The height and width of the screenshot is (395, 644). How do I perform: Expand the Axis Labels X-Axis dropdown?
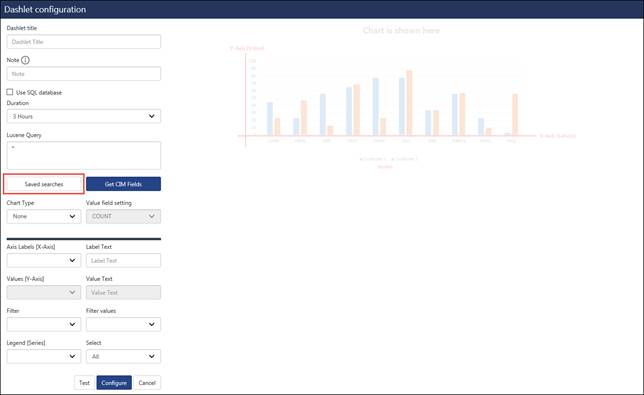point(44,260)
